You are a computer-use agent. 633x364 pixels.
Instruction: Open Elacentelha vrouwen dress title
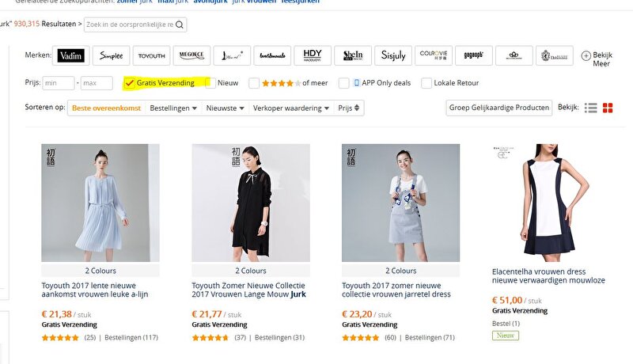pos(548,276)
